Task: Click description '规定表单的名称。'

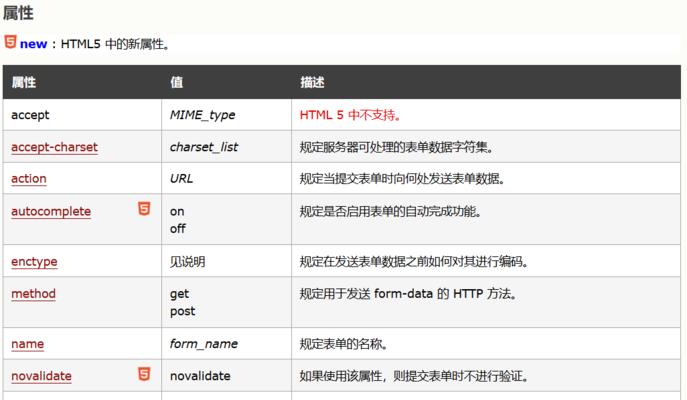Action: (x=344, y=344)
